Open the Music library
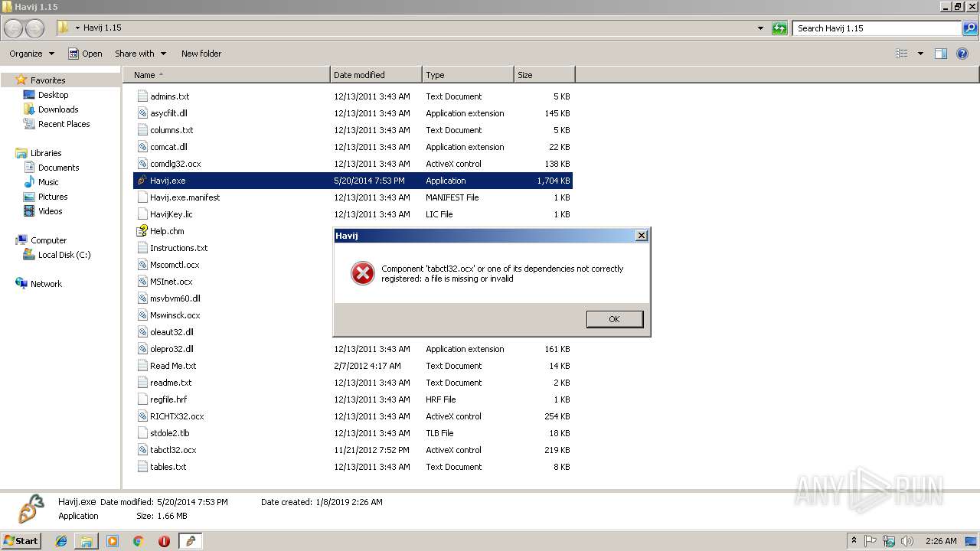This screenshot has height=551, width=980. [x=48, y=182]
